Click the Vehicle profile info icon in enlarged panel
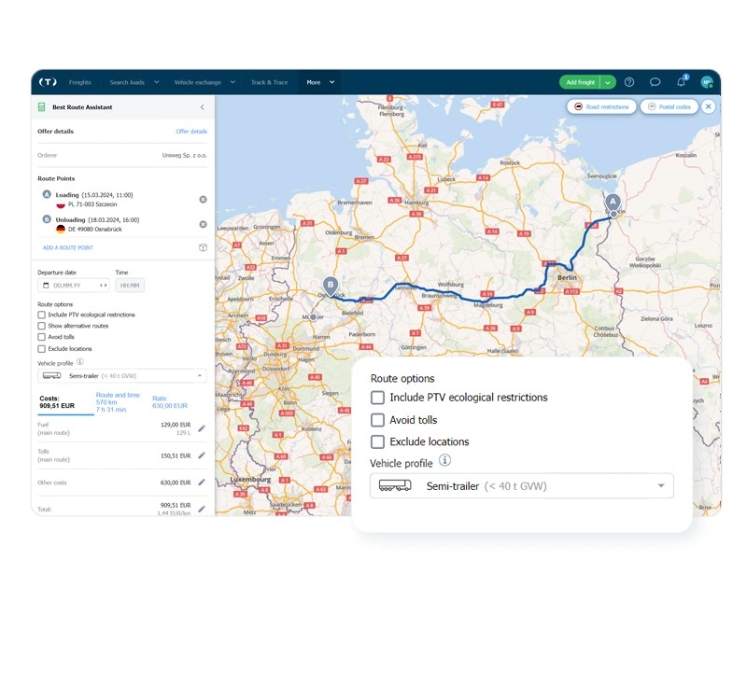Viewport: 747px width, 700px height. pyautogui.click(x=444, y=460)
